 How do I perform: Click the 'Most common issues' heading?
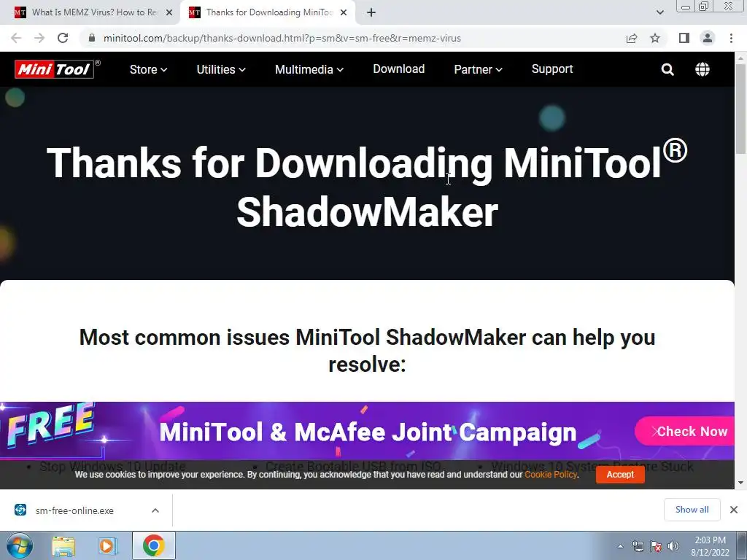pyautogui.click(x=367, y=351)
